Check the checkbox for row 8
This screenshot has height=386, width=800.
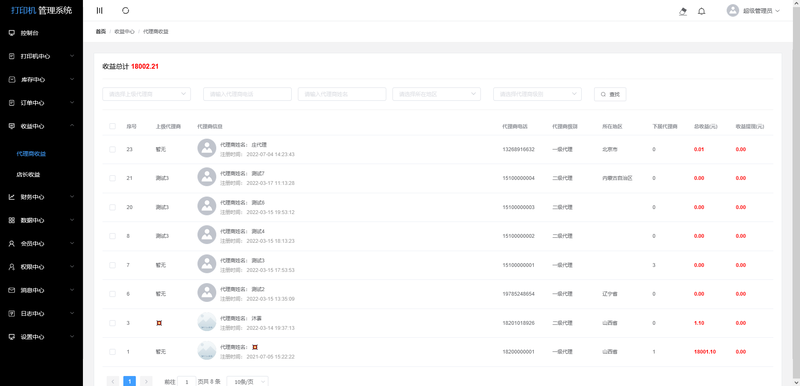click(x=112, y=236)
